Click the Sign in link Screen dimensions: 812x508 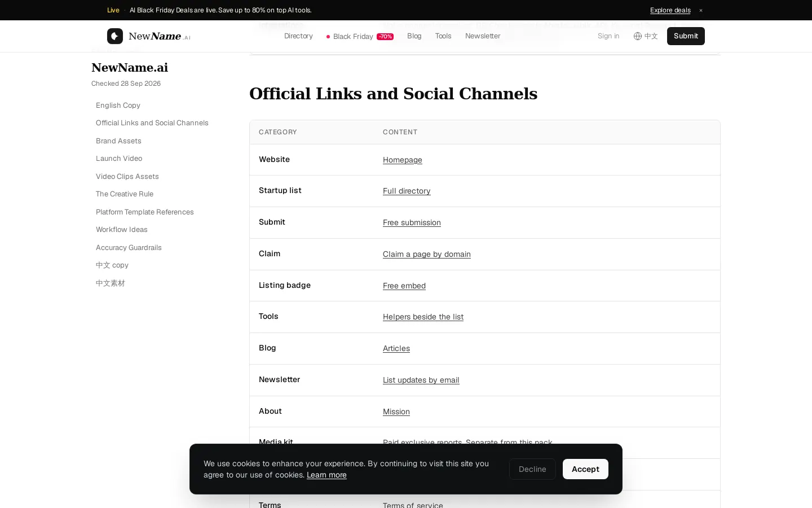(x=608, y=36)
